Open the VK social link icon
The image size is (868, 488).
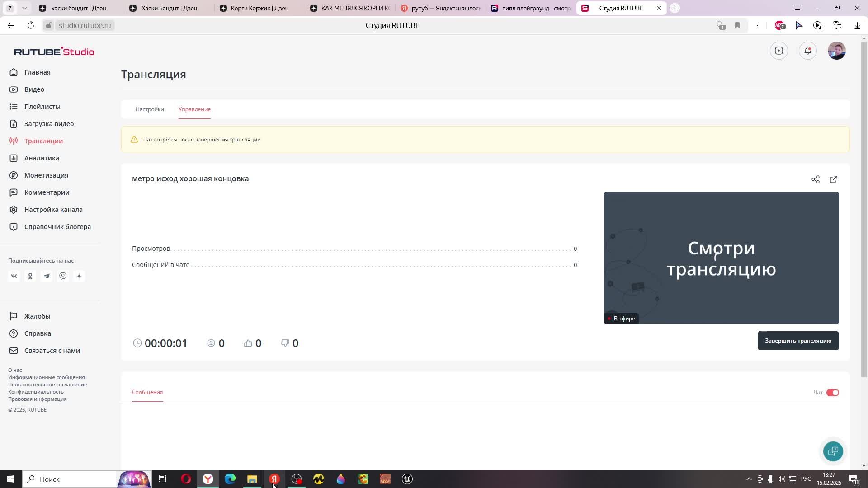point(14,276)
